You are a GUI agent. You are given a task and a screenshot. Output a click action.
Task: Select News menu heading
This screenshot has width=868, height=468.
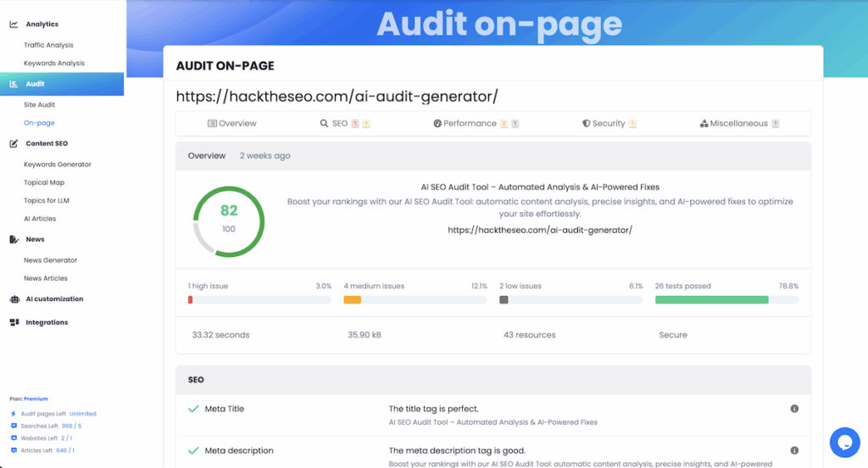[x=35, y=239]
